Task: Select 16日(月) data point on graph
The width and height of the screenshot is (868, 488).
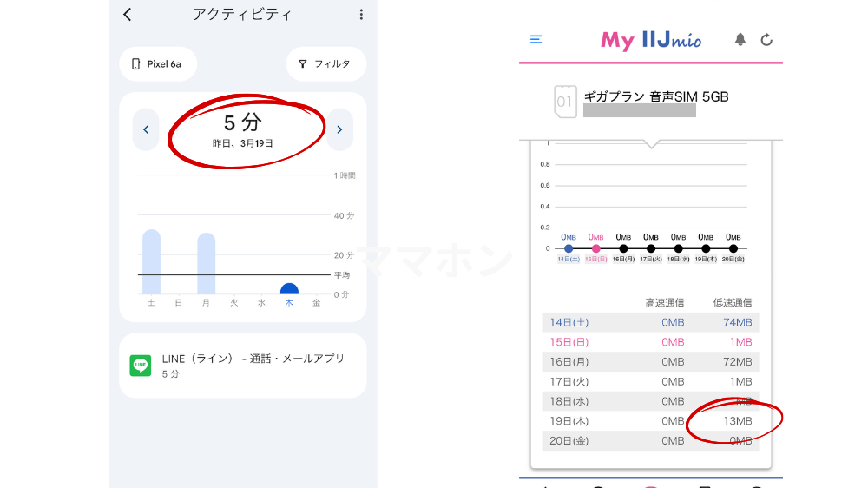Action: pyautogui.click(x=623, y=248)
